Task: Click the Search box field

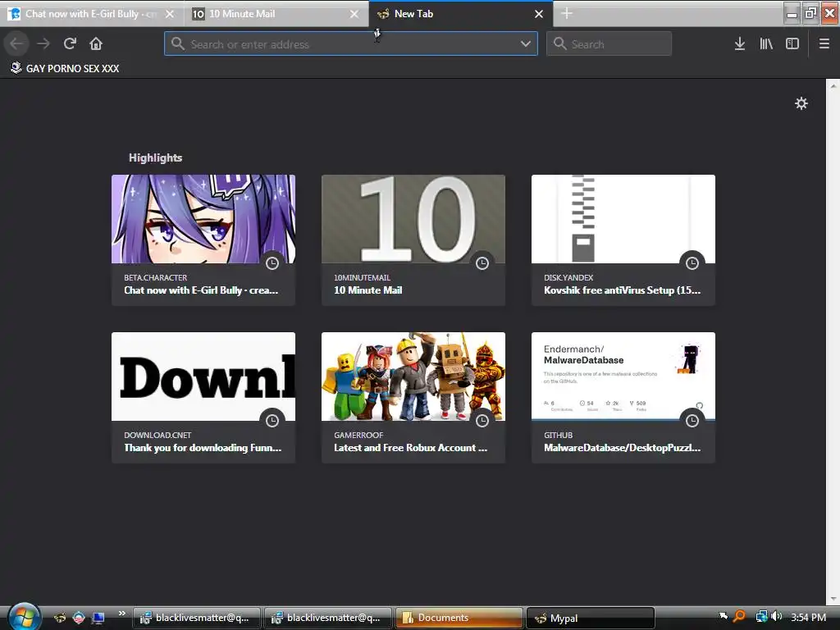Action: point(609,44)
